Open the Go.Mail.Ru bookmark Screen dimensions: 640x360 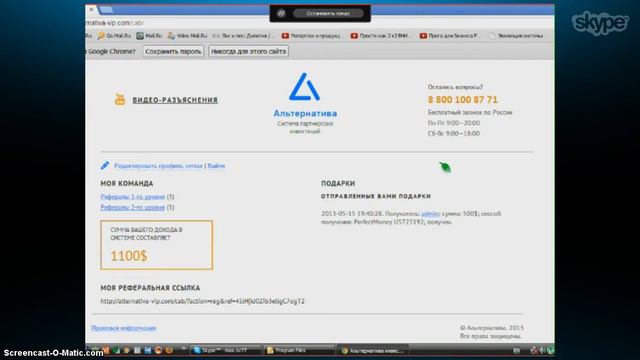(x=114, y=36)
